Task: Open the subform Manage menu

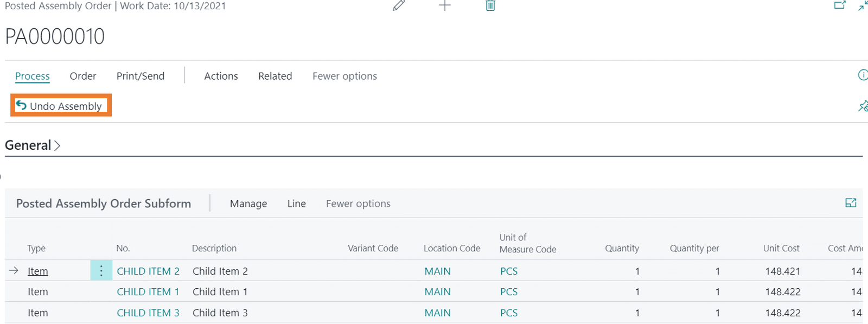Action: click(x=248, y=204)
